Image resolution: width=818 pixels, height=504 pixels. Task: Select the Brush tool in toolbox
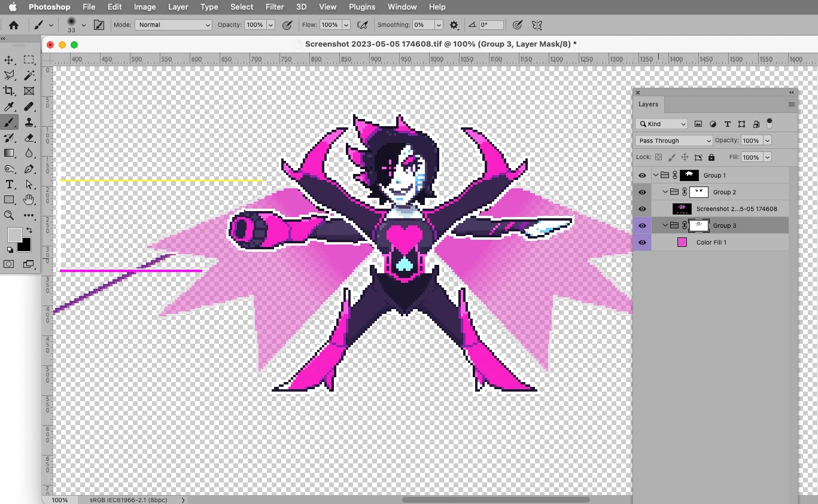tap(10, 122)
